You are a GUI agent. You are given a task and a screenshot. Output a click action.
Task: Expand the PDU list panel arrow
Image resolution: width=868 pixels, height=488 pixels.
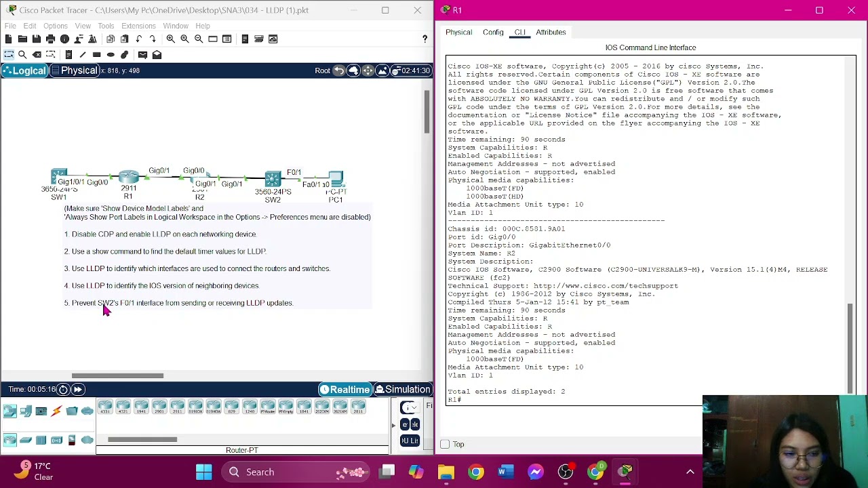point(393,426)
